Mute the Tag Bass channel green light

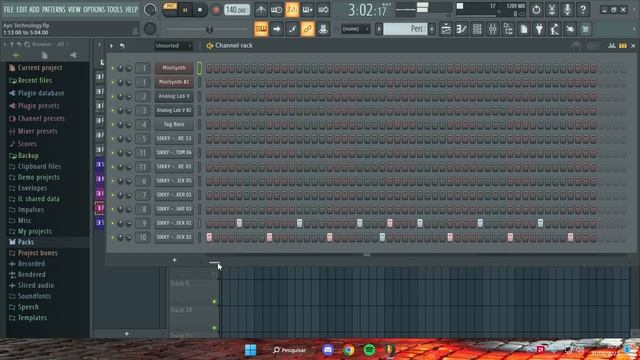tap(113, 125)
